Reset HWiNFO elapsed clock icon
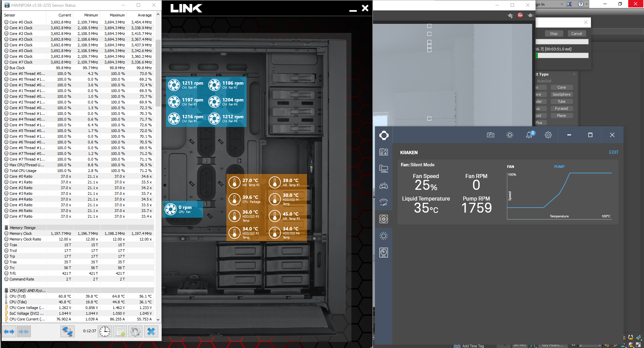644x348 pixels. (x=105, y=332)
